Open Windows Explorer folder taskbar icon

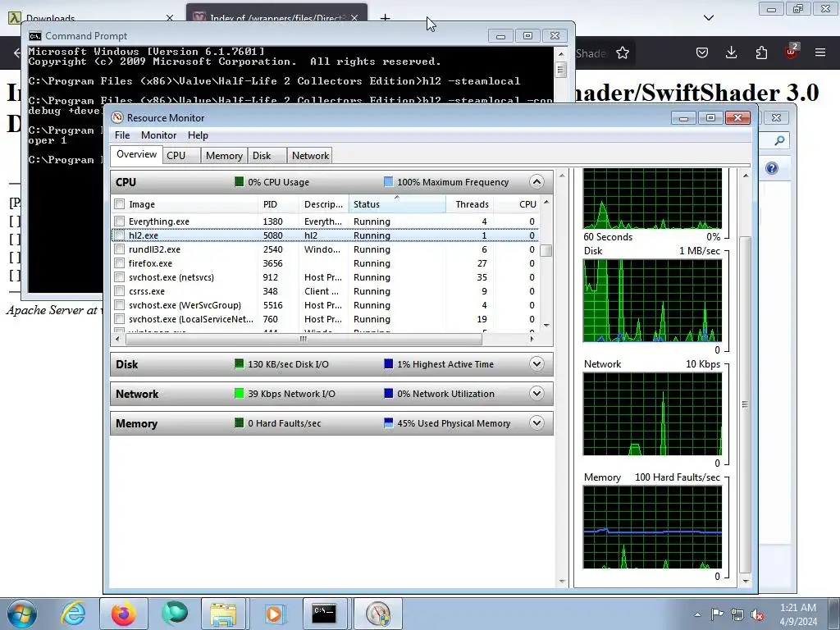224,614
